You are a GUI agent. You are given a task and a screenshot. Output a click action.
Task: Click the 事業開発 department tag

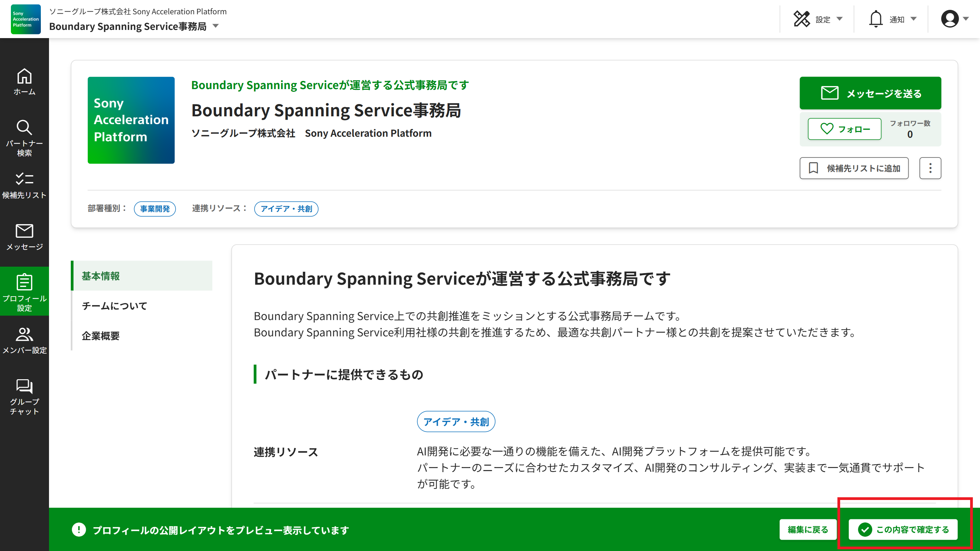click(x=155, y=209)
